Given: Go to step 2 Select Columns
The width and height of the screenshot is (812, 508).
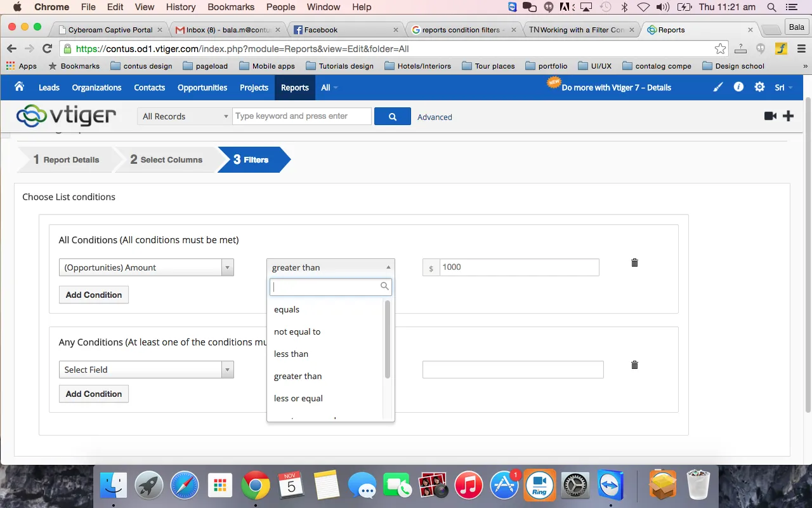Looking at the screenshot, I should [167, 159].
